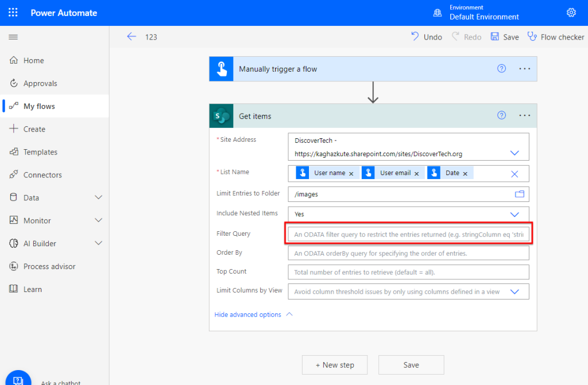
Task: Click the + New step button
Action: [335, 365]
